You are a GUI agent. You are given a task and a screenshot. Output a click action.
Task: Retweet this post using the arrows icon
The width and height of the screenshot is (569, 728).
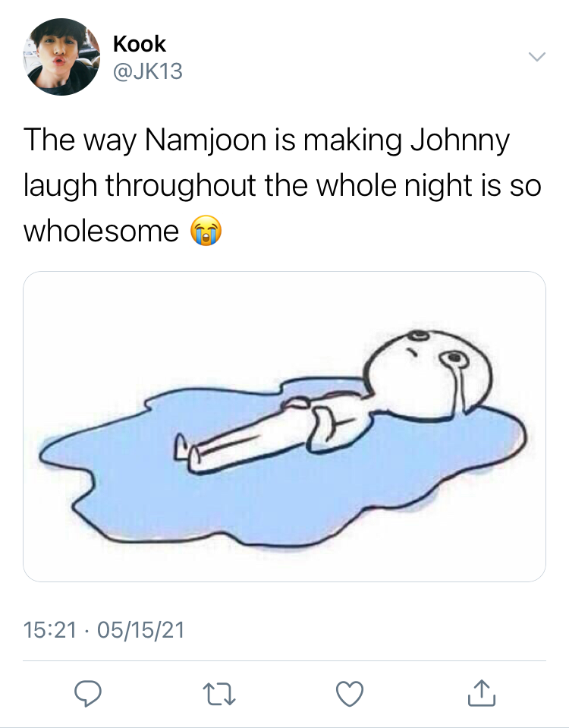point(219,694)
